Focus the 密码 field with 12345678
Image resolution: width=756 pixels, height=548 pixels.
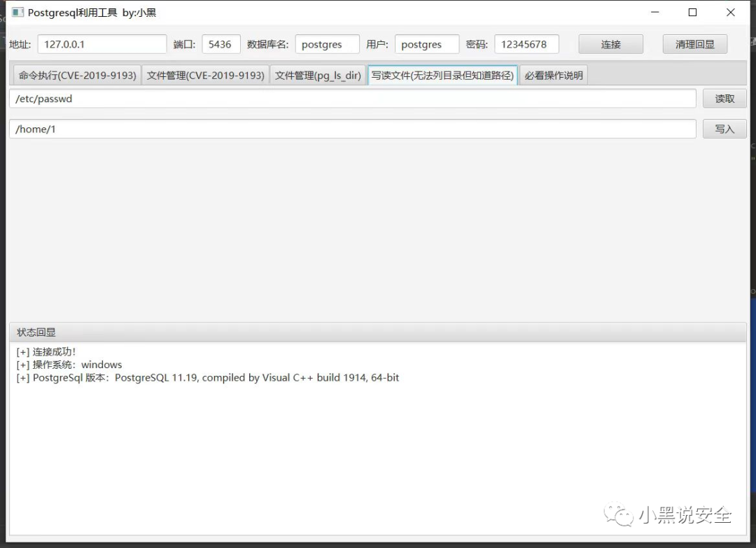526,44
